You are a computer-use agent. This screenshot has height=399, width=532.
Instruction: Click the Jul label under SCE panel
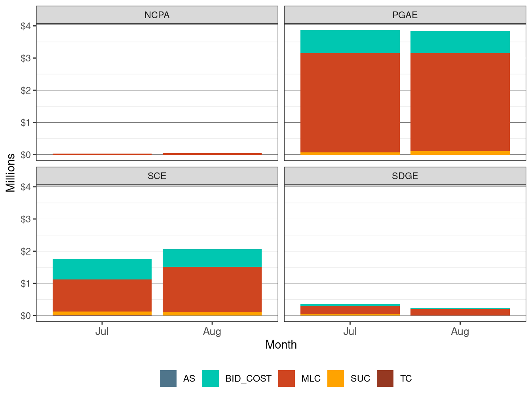102,331
